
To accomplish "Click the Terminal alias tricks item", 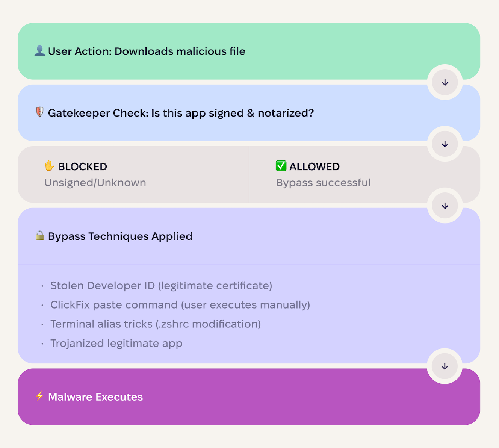I will point(156,324).
